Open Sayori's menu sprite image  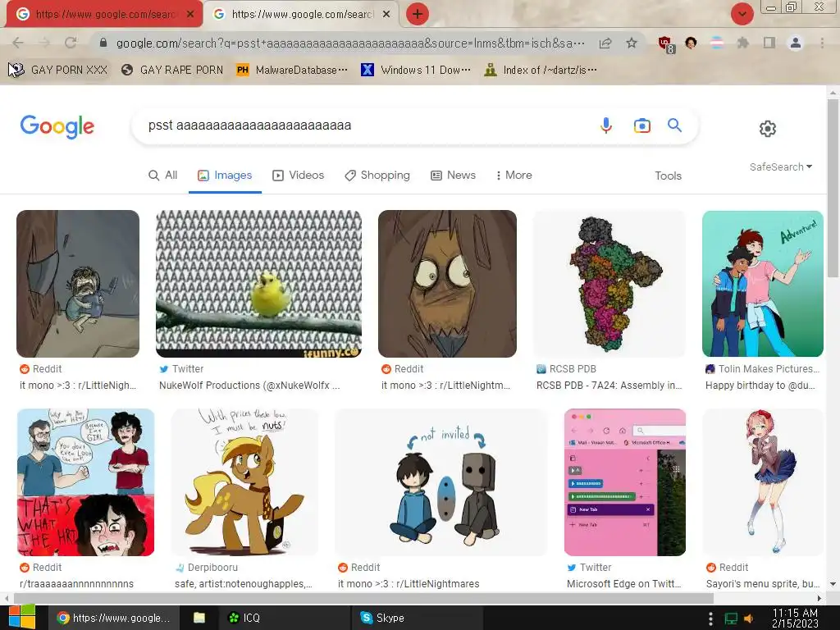click(x=763, y=482)
